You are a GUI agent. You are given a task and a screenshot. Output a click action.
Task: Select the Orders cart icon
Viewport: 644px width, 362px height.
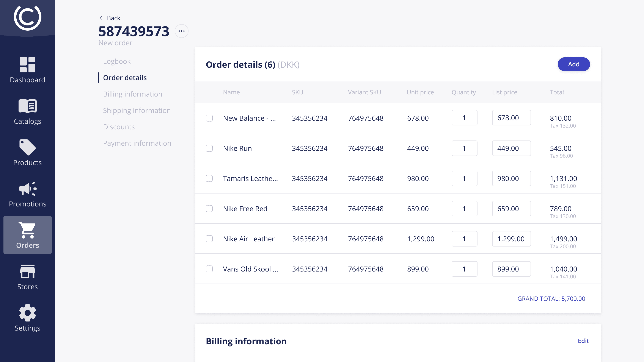(x=28, y=230)
